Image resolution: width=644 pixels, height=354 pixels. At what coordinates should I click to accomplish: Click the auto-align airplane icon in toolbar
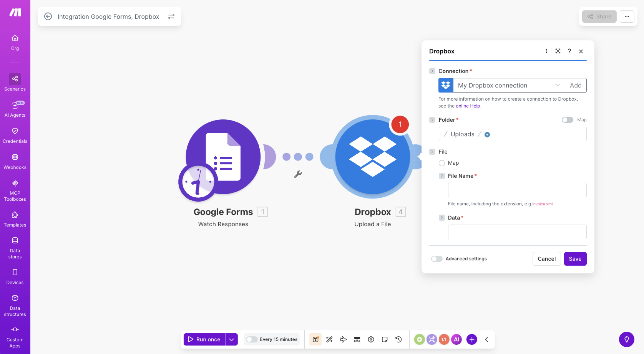pyautogui.click(x=343, y=339)
